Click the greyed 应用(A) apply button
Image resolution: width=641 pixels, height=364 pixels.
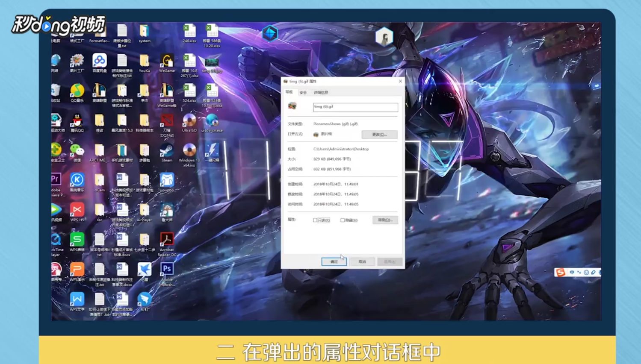[390, 261]
